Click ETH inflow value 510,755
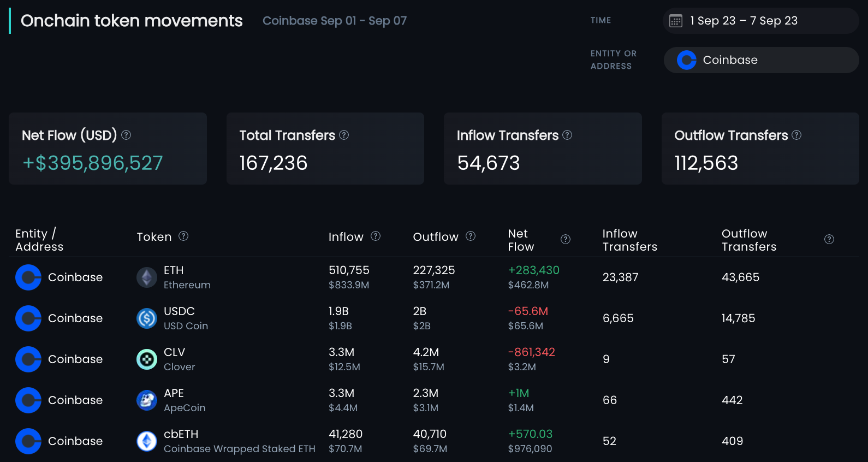 349,270
